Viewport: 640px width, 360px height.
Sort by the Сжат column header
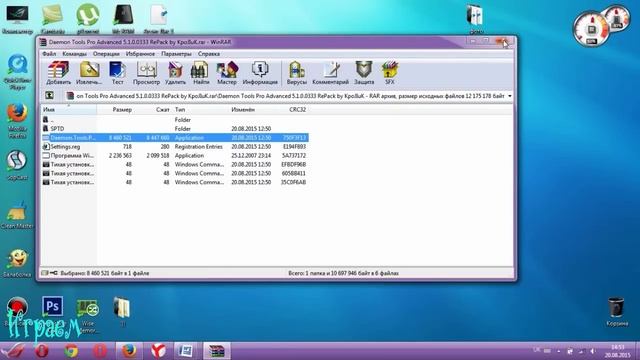[x=153, y=109]
